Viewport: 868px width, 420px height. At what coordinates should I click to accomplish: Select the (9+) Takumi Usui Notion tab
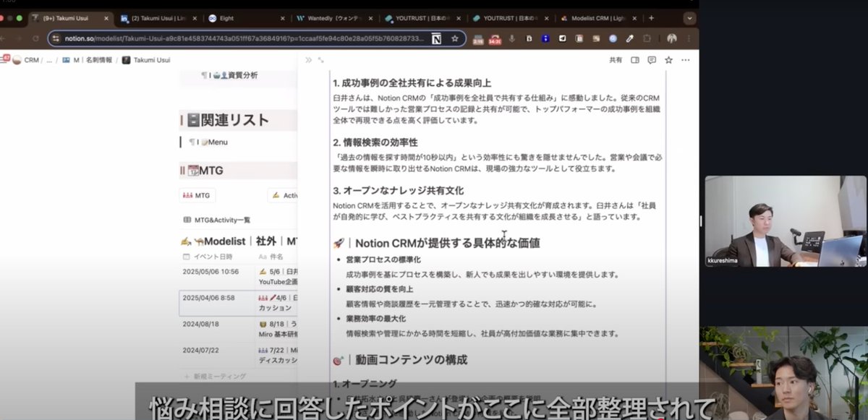point(69,18)
